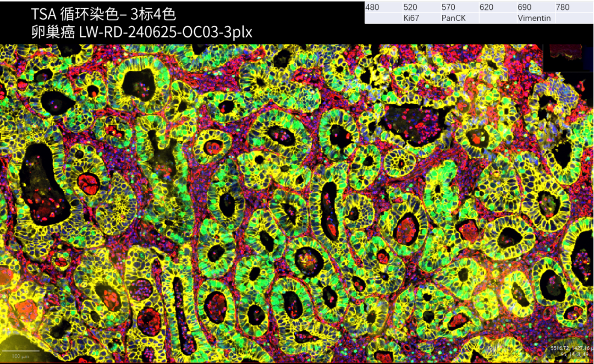Select the Ki67 marker label

(411, 18)
